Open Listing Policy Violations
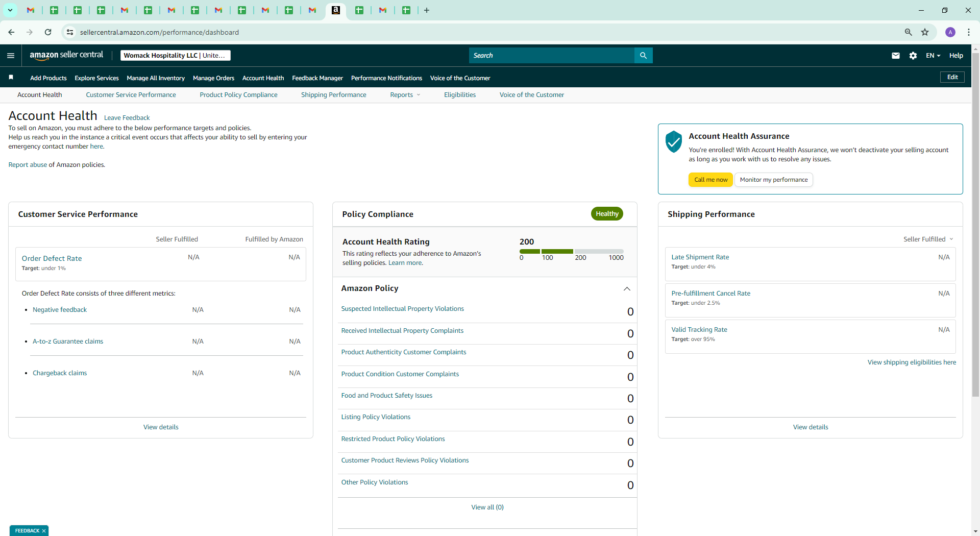This screenshot has height=536, width=980. (x=376, y=417)
